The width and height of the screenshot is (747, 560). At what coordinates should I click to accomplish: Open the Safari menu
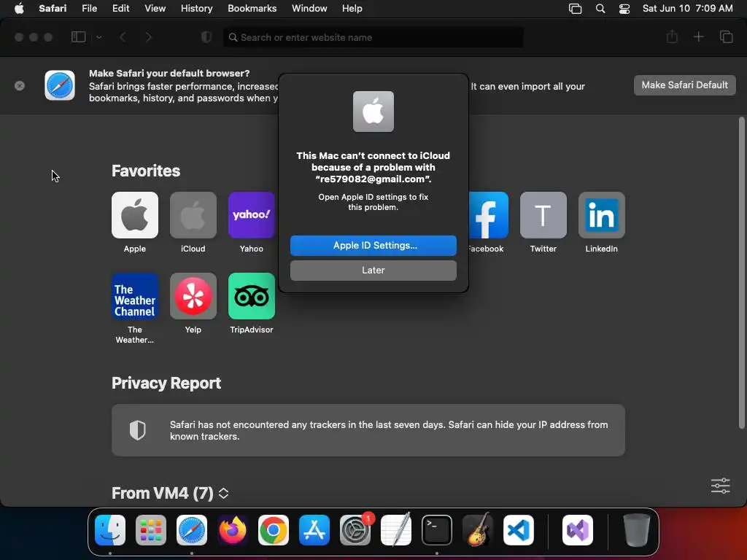[x=53, y=9]
